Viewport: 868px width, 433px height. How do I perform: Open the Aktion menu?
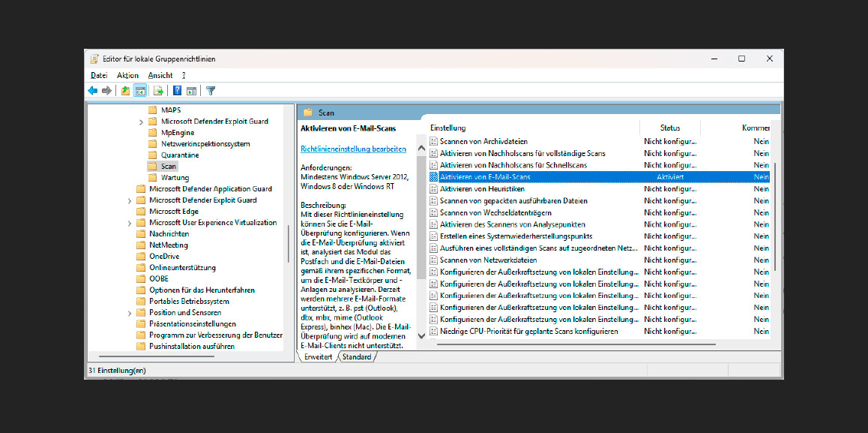(127, 75)
